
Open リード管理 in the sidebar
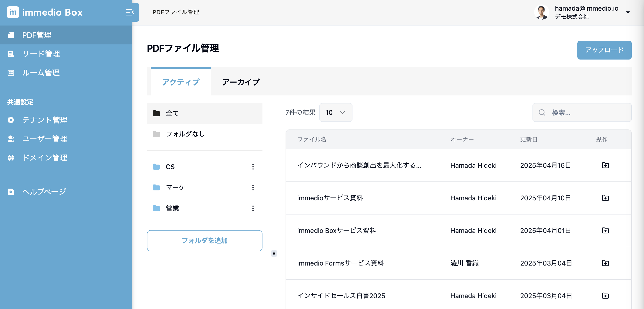[41, 54]
